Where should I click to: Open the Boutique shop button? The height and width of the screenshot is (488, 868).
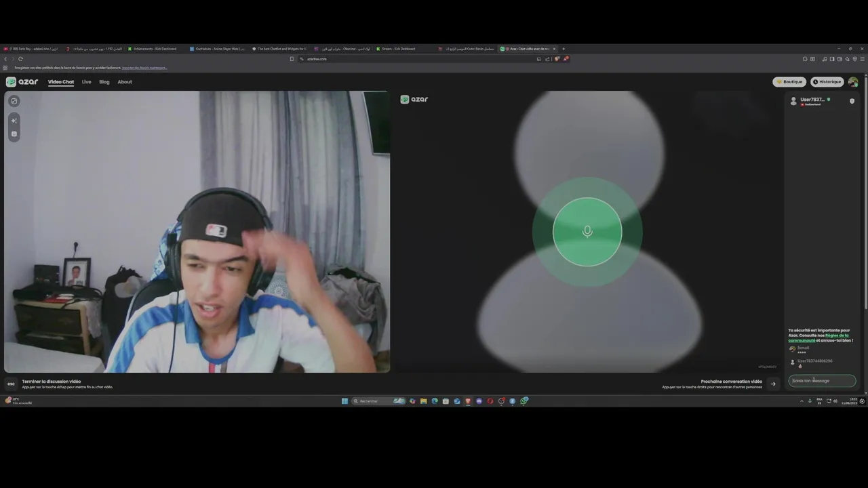[790, 82]
